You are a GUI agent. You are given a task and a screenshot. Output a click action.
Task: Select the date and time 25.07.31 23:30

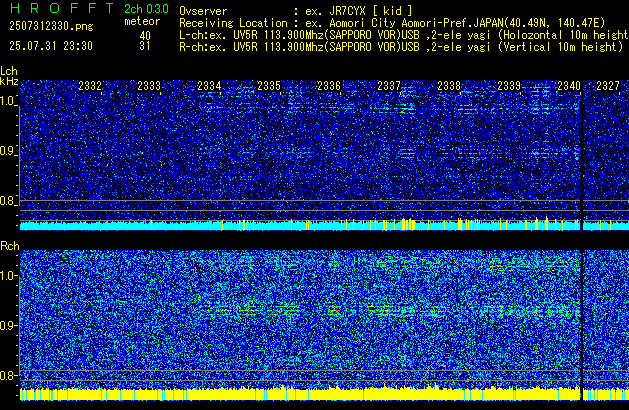[x=51, y=46]
